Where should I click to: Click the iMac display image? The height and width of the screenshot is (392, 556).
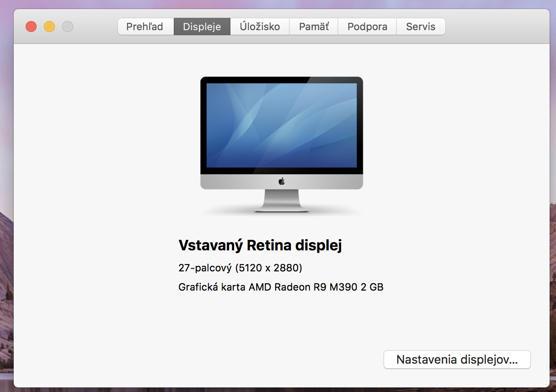(x=282, y=144)
